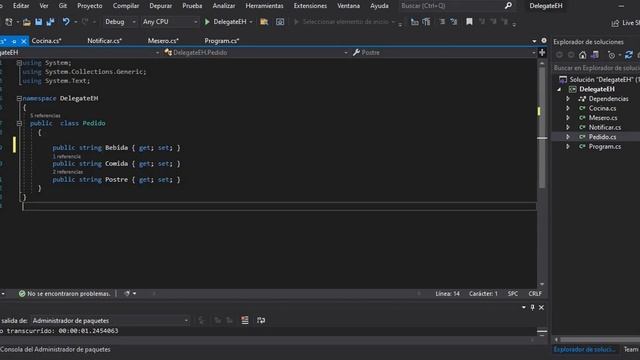Open Consola del Administrador de paquetes tab
Viewport: 640px width, 360px height.
(55, 349)
